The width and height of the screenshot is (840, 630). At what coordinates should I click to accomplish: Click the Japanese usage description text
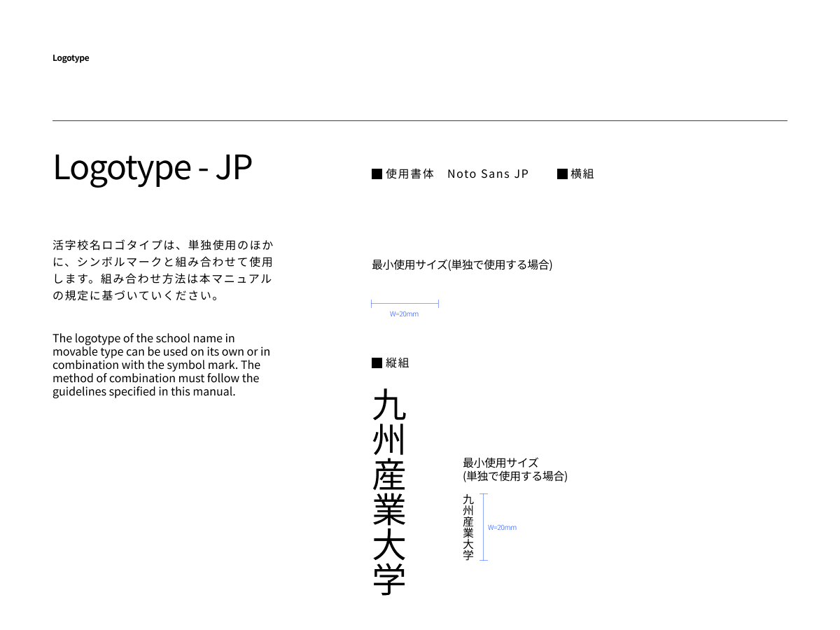coord(163,269)
